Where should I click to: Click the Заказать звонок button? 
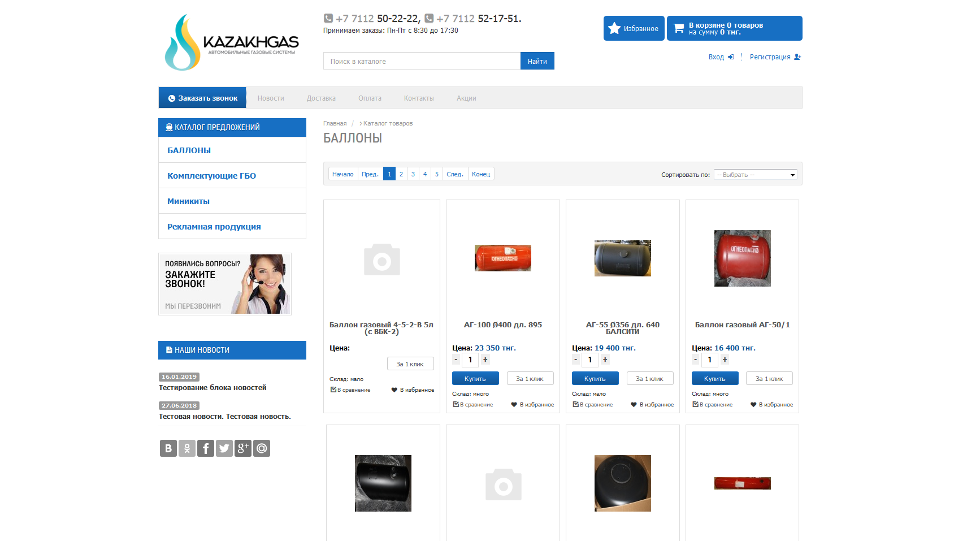202,98
